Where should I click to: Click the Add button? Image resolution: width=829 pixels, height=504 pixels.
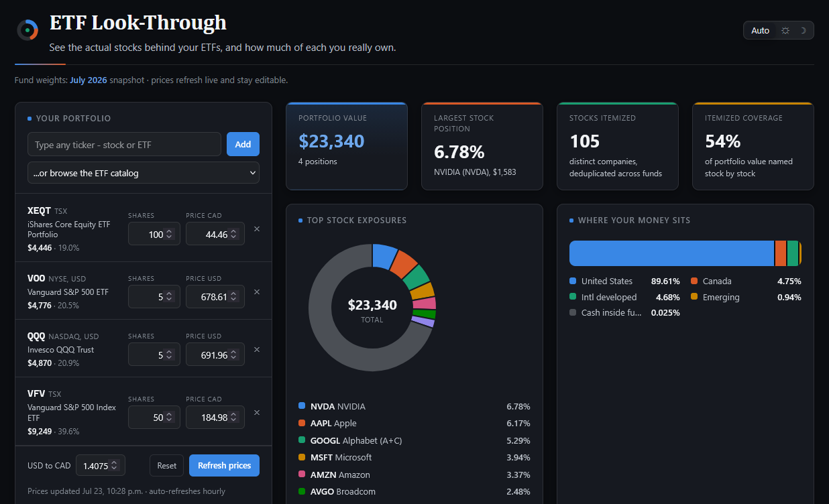[x=243, y=144]
